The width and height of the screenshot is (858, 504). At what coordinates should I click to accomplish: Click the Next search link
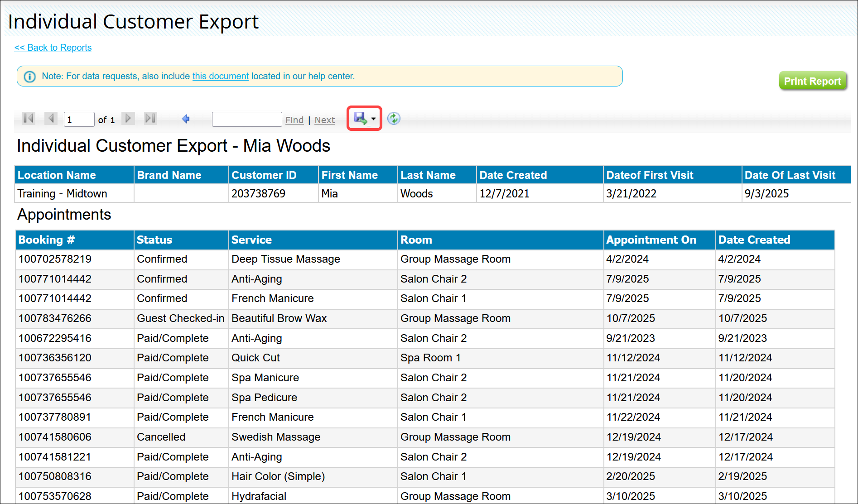pos(325,120)
